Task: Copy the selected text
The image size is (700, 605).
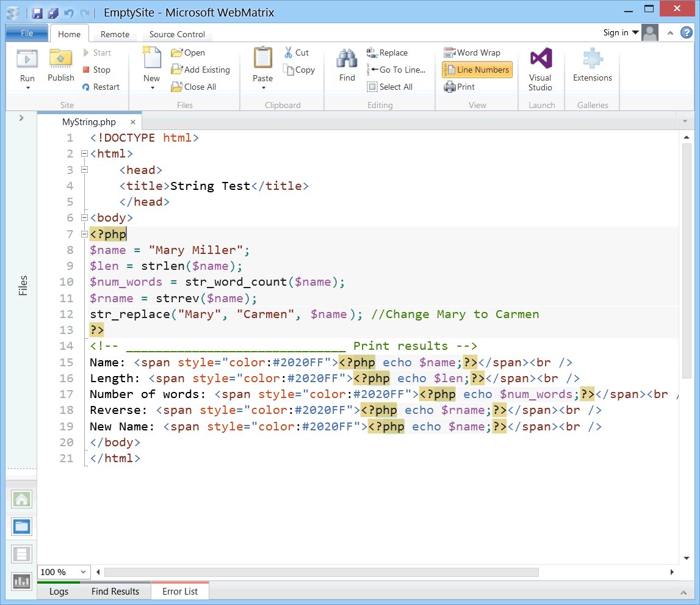Action: [x=299, y=70]
